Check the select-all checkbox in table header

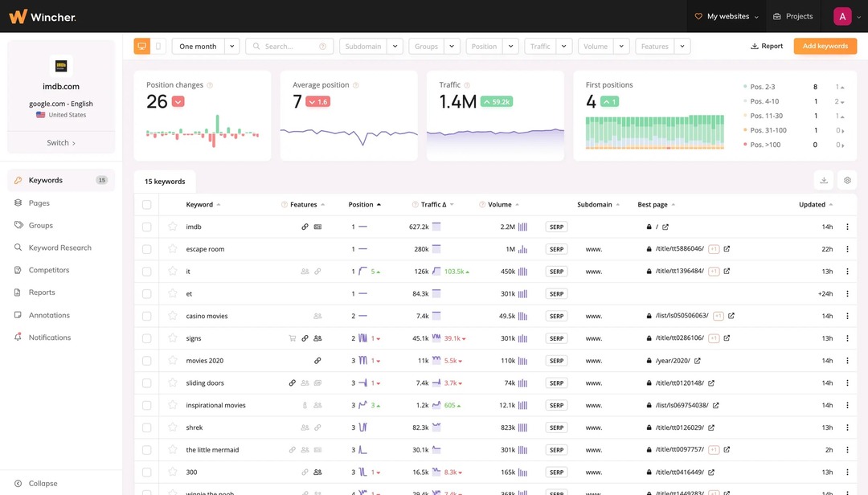[x=147, y=204]
